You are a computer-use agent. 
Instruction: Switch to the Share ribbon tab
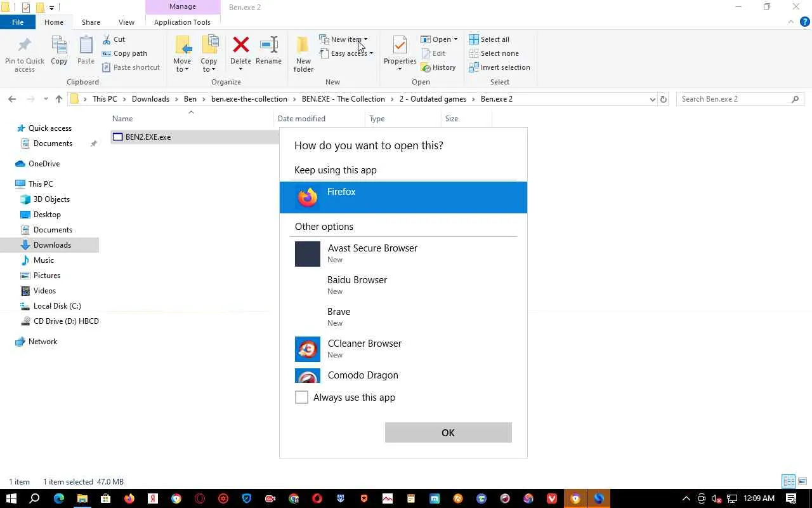(x=91, y=22)
